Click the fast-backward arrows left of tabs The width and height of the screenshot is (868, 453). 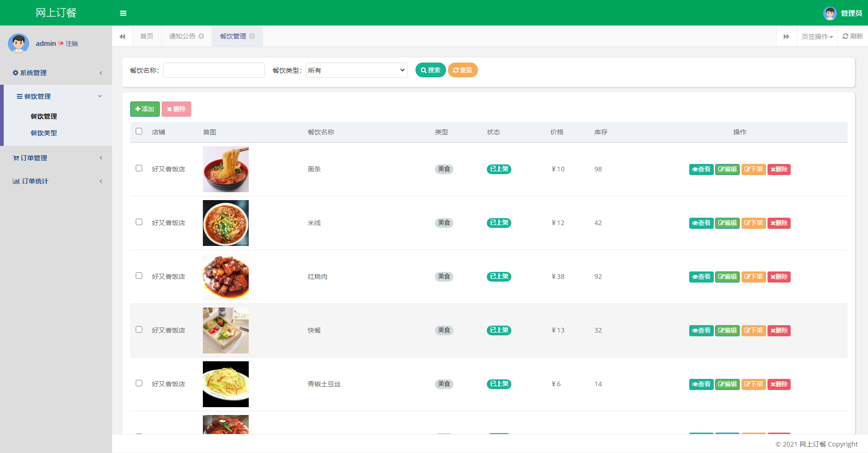point(122,36)
